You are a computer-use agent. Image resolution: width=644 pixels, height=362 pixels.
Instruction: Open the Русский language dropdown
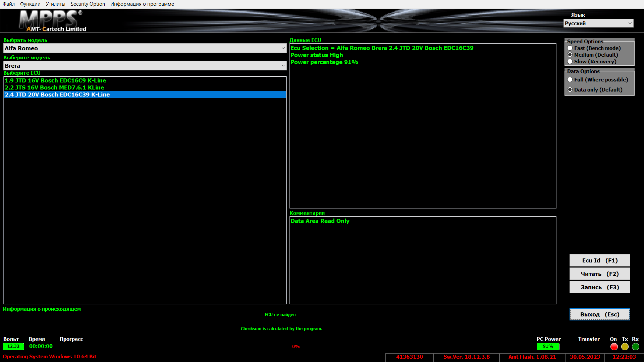[598, 23]
